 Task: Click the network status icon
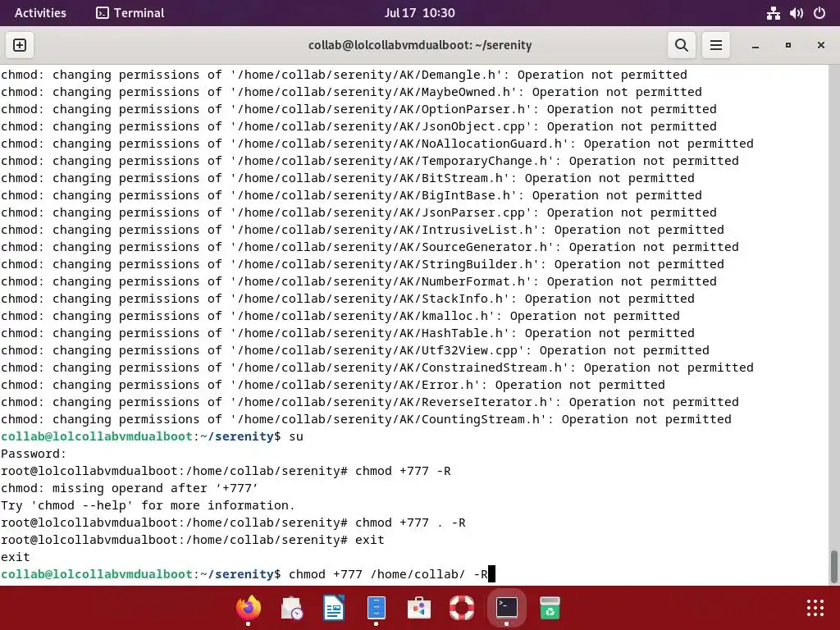coord(773,13)
